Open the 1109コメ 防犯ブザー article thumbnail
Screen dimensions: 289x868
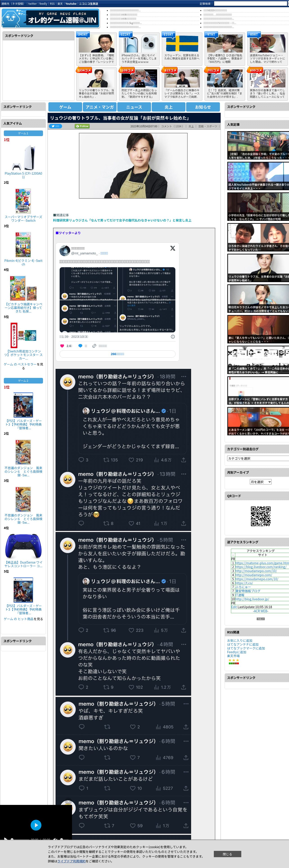click(139, 78)
